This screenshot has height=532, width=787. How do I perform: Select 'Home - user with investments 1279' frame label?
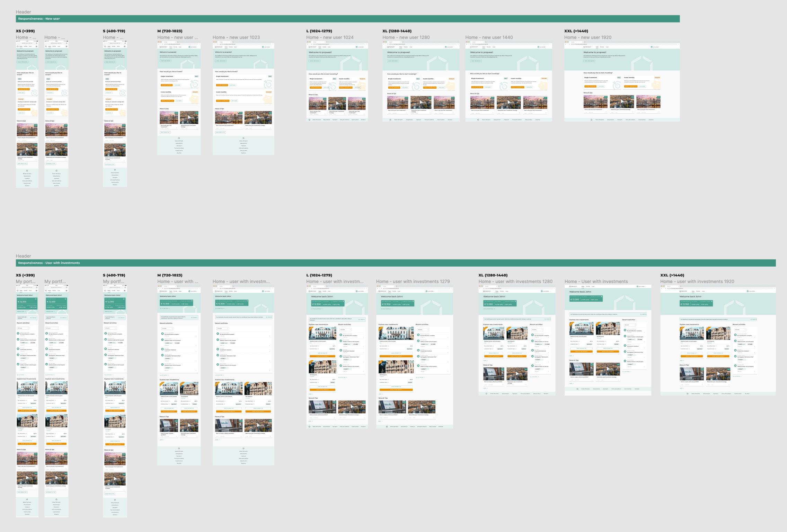coord(413,282)
